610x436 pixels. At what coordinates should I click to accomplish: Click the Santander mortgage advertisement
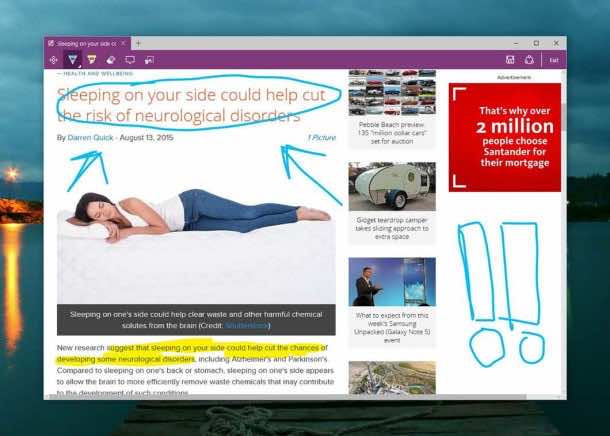[x=504, y=137]
